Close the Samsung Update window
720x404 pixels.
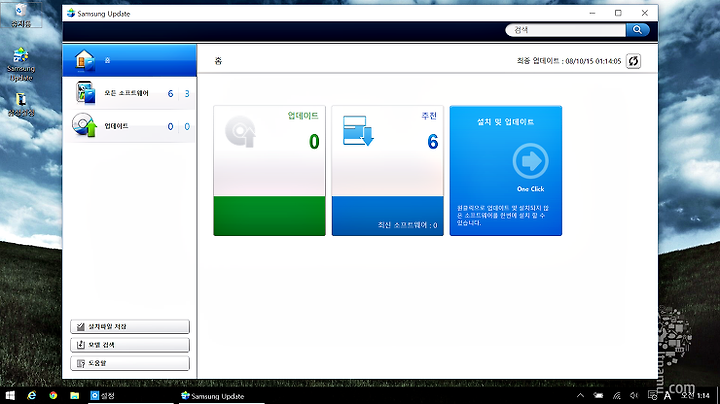(x=645, y=13)
